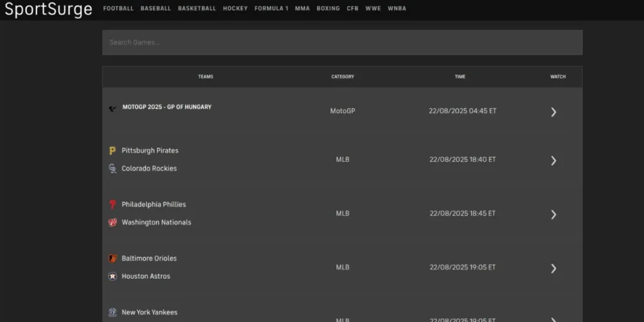Click the 22/08/2025 18:45 ET time
This screenshot has height=322, width=644.
click(x=462, y=213)
